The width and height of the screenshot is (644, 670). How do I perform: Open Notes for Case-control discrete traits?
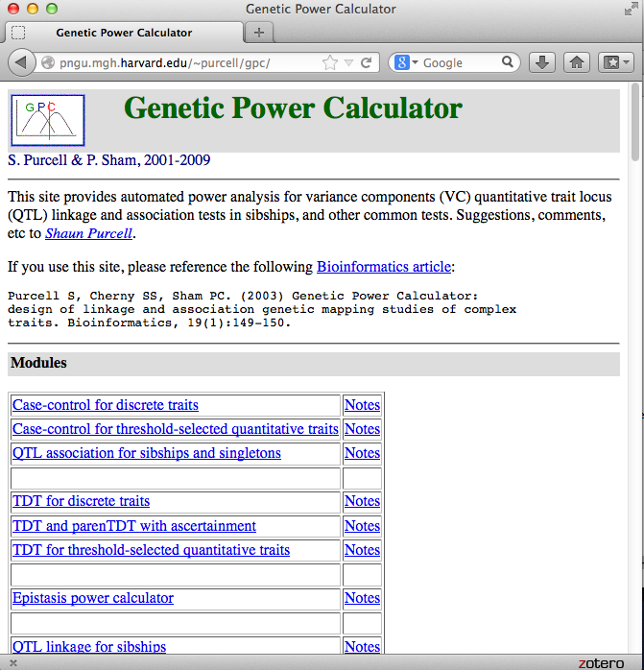coord(362,405)
